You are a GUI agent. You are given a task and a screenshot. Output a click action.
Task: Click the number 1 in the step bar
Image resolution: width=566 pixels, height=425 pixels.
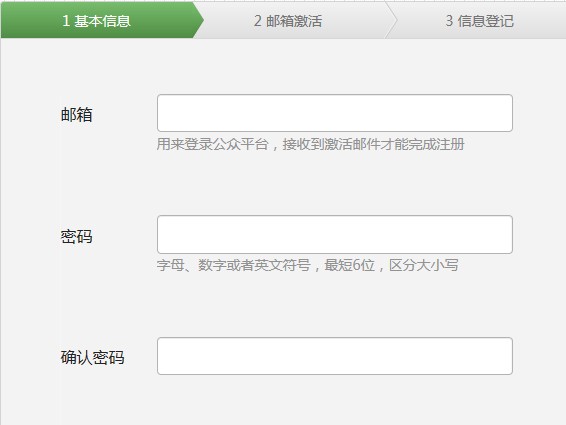[66, 21]
